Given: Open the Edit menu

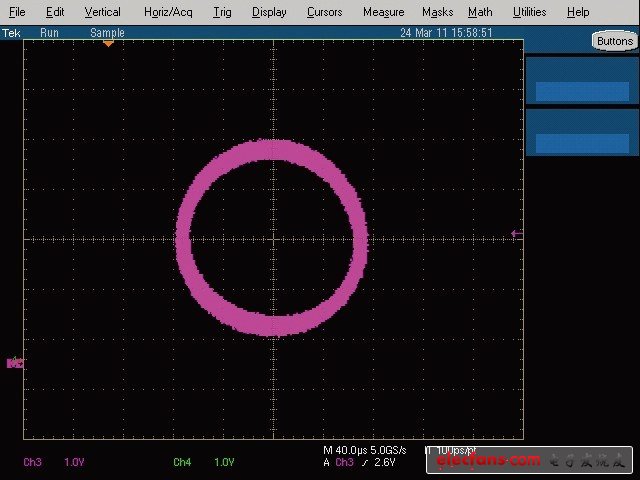Looking at the screenshot, I should pyautogui.click(x=55, y=12).
